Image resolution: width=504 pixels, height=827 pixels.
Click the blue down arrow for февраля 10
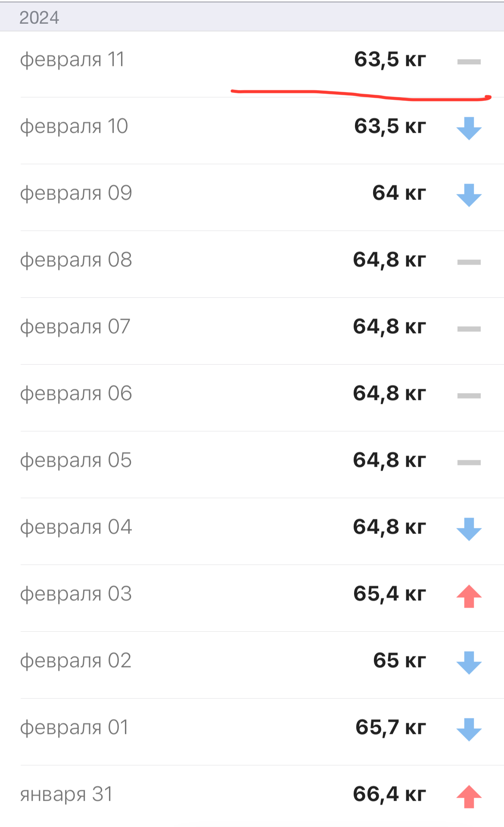[x=469, y=128]
